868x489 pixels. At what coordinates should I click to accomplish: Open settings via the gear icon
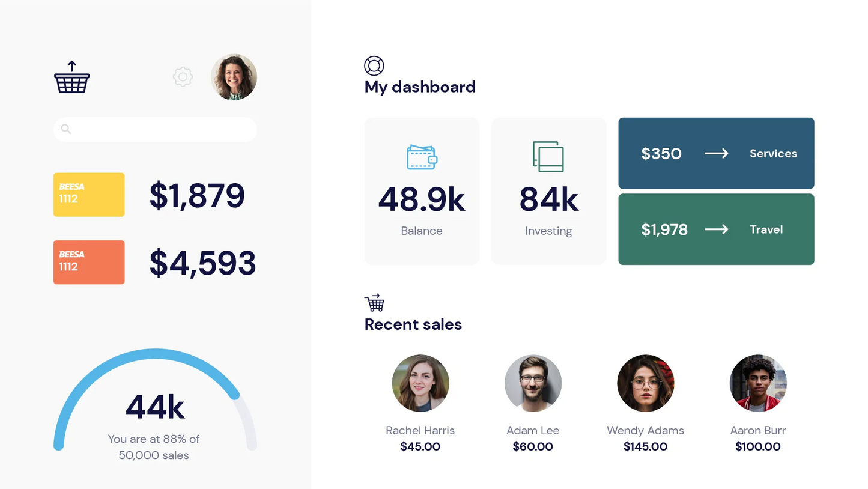tap(183, 77)
